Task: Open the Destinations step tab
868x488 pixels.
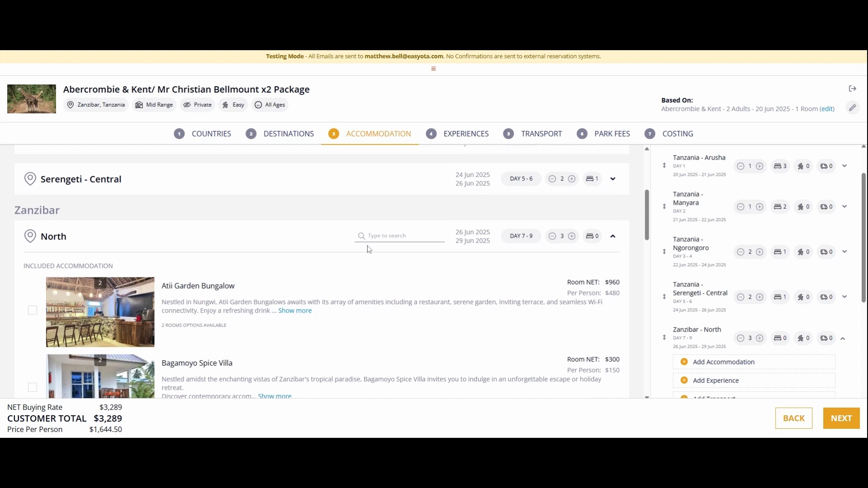Action: point(280,134)
